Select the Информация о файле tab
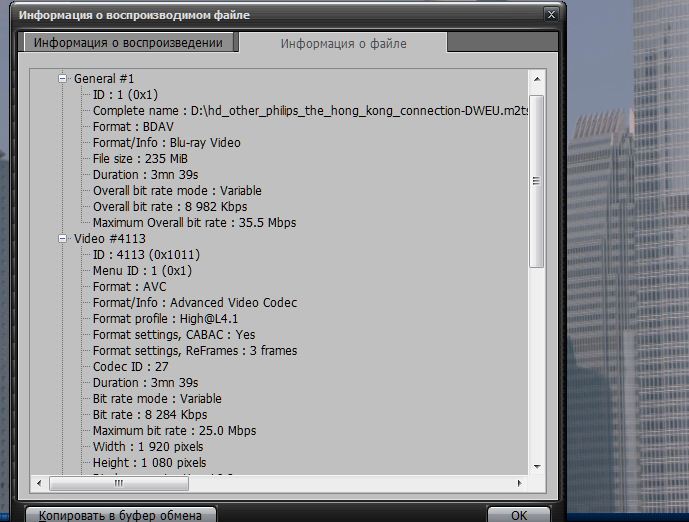689x522 pixels. point(343,44)
